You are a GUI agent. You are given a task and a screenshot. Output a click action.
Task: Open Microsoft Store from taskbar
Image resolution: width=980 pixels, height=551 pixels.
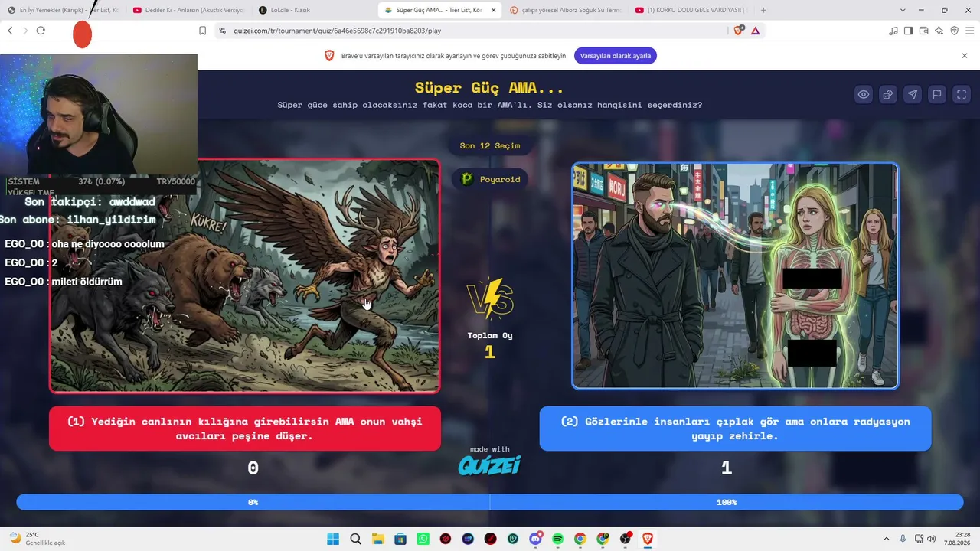(x=400, y=539)
